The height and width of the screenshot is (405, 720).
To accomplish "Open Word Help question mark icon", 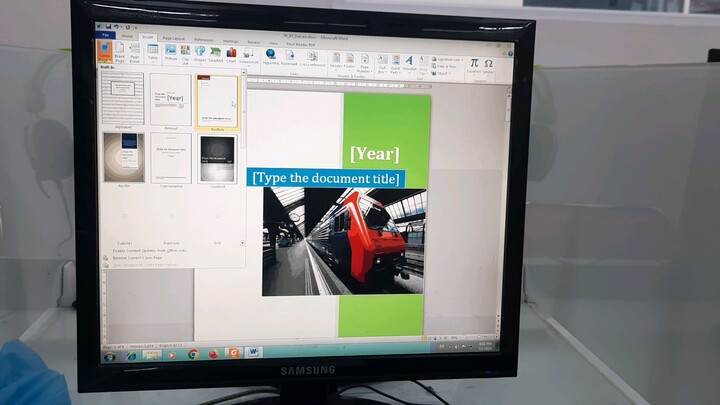I will point(510,53).
